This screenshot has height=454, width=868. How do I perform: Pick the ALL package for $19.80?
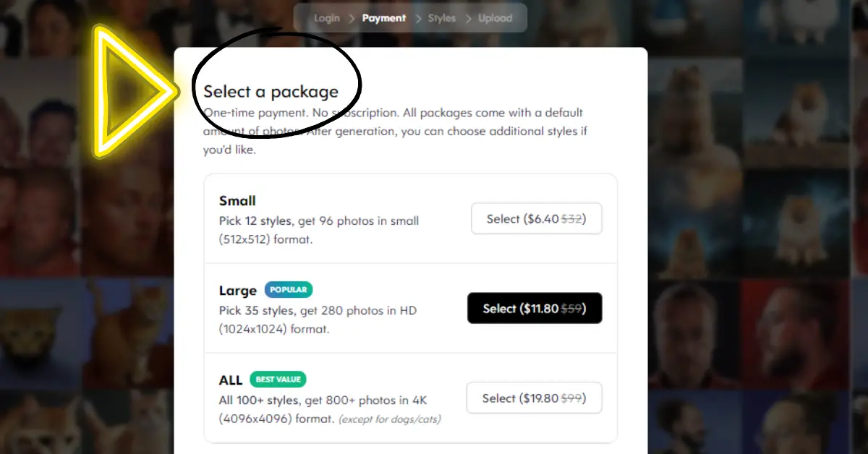[x=534, y=398]
